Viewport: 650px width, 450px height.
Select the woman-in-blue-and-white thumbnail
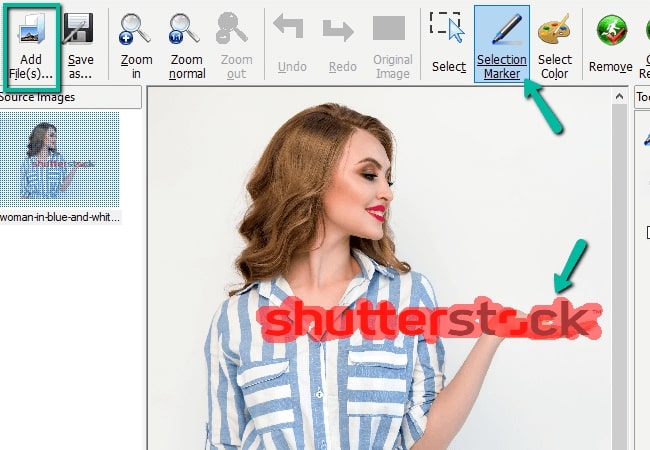click(60, 160)
